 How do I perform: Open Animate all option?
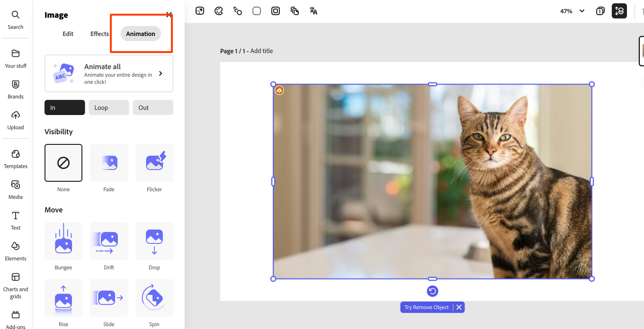[109, 73]
